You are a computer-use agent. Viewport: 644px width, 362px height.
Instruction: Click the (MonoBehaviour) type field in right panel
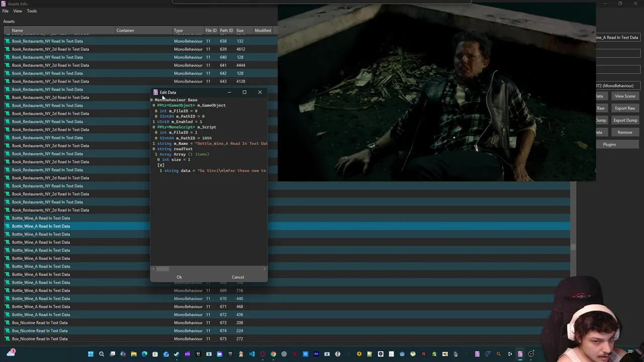pyautogui.click(x=618, y=85)
